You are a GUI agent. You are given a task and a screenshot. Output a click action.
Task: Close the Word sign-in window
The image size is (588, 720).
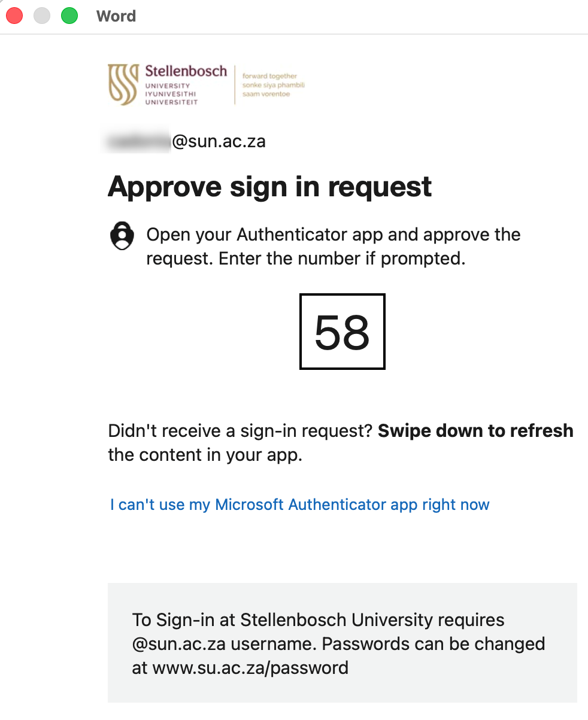click(14, 16)
